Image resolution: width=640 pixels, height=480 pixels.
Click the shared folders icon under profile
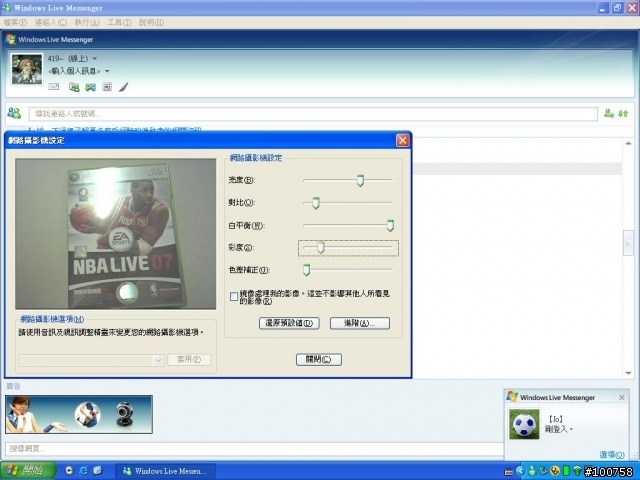74,87
